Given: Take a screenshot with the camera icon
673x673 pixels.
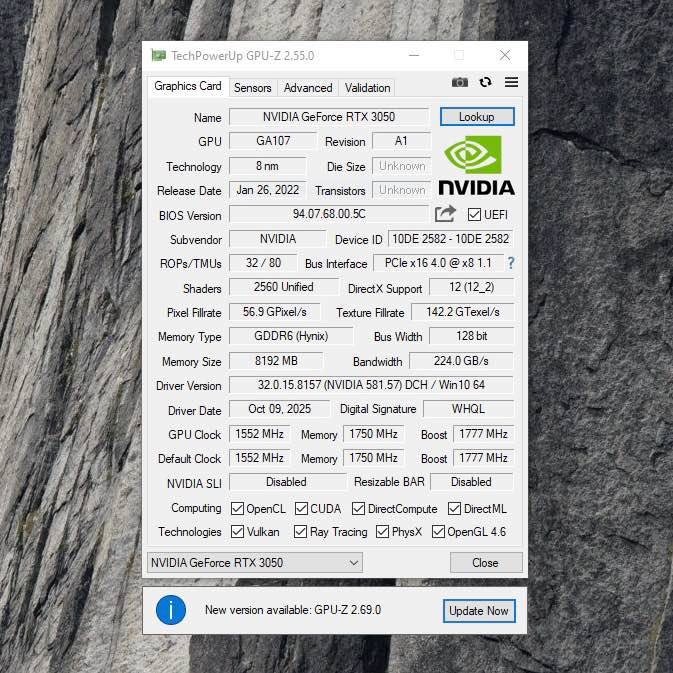Looking at the screenshot, I should click(x=460, y=82).
